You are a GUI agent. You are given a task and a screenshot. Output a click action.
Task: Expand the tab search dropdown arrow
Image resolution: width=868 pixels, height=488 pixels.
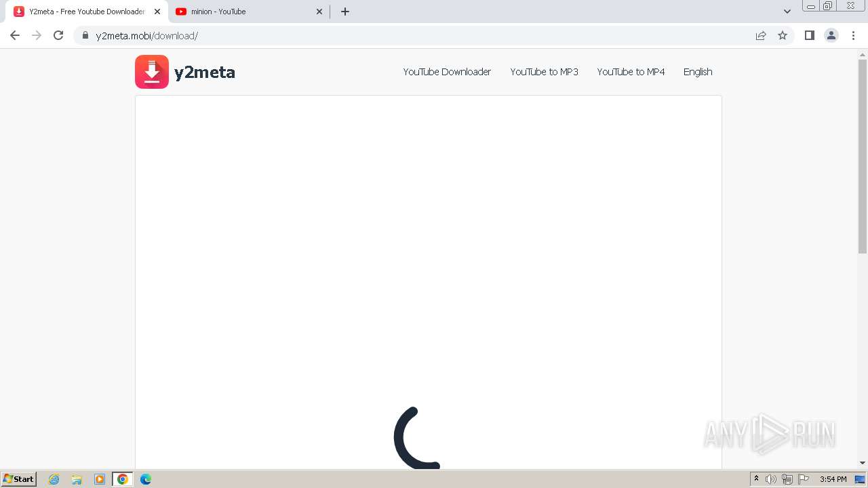pos(787,12)
